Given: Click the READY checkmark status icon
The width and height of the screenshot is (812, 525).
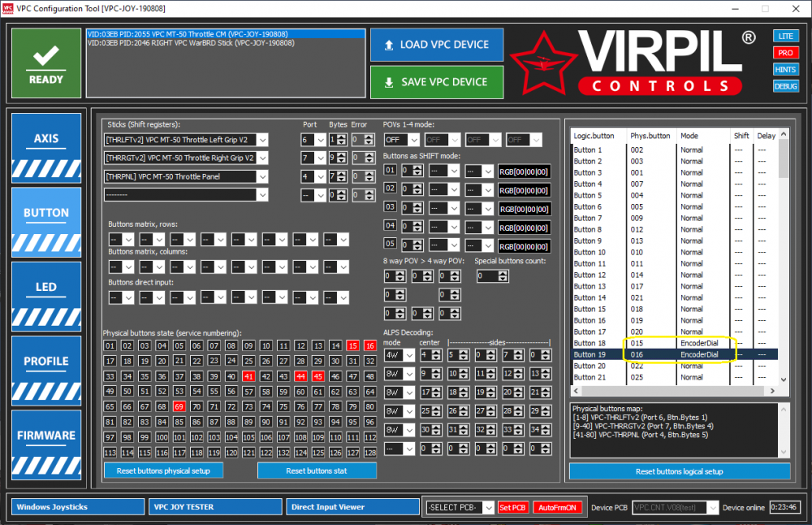Looking at the screenshot, I should (x=46, y=63).
